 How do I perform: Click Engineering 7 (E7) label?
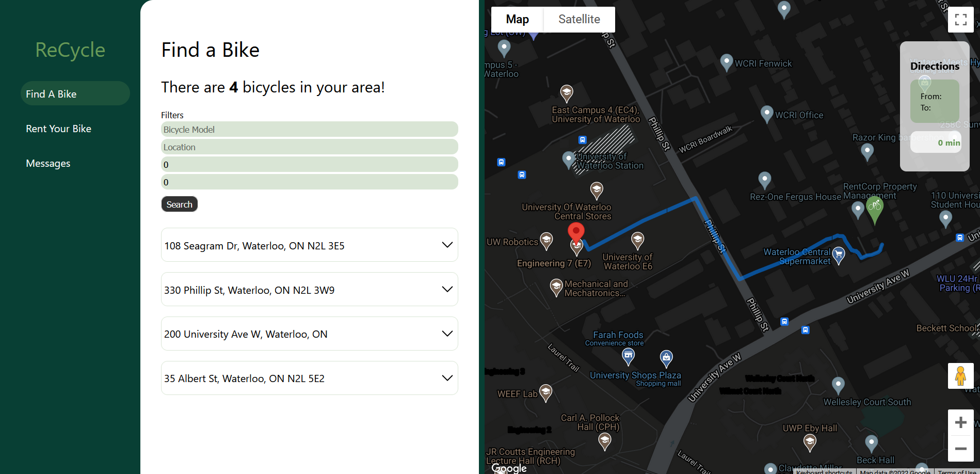554,263
